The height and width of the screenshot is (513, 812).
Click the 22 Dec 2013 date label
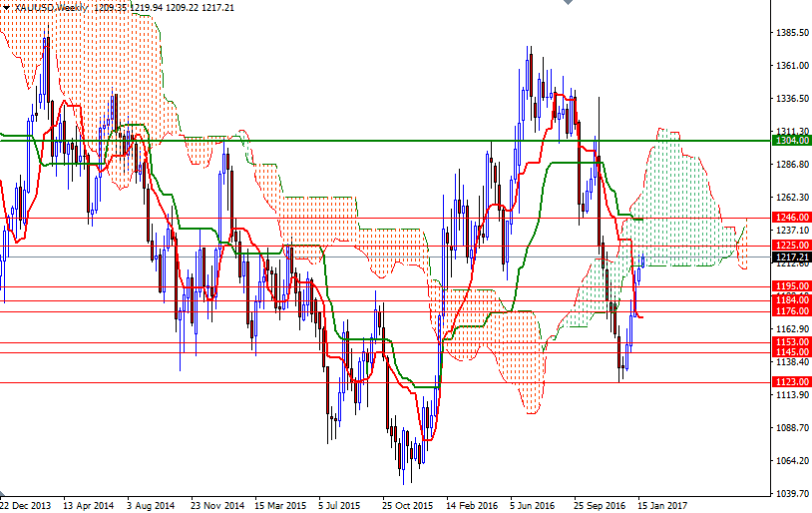coord(27,506)
